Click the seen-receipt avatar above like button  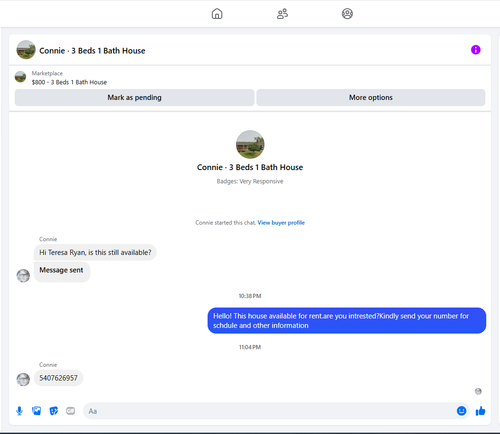pyautogui.click(x=478, y=391)
